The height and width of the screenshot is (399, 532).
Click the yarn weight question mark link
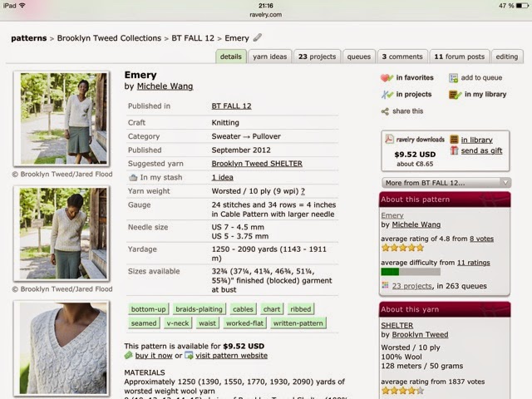click(x=303, y=191)
